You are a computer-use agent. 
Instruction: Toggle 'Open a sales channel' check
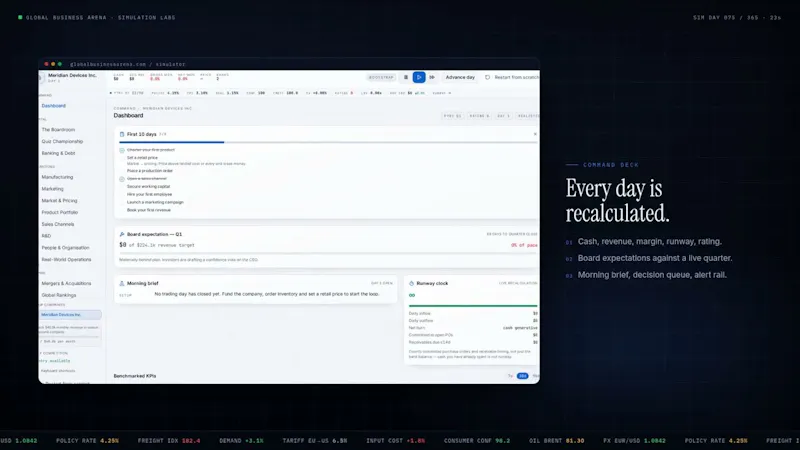point(121,179)
